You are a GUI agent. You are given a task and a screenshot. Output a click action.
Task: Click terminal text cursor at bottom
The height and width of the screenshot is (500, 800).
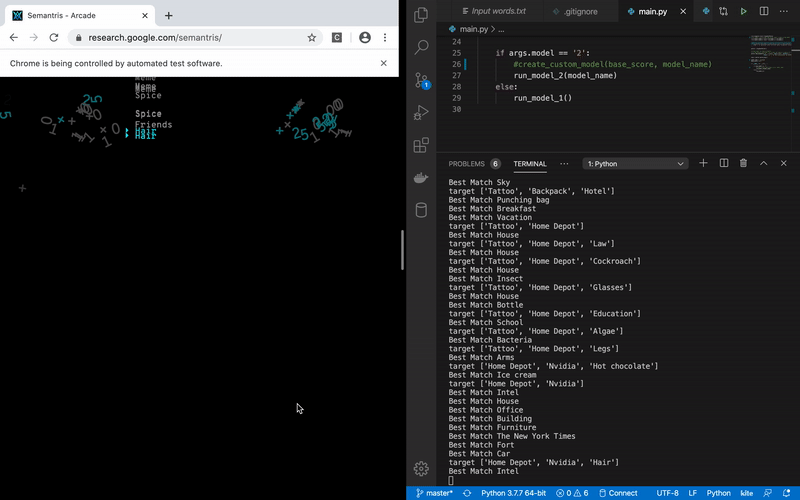click(451, 481)
